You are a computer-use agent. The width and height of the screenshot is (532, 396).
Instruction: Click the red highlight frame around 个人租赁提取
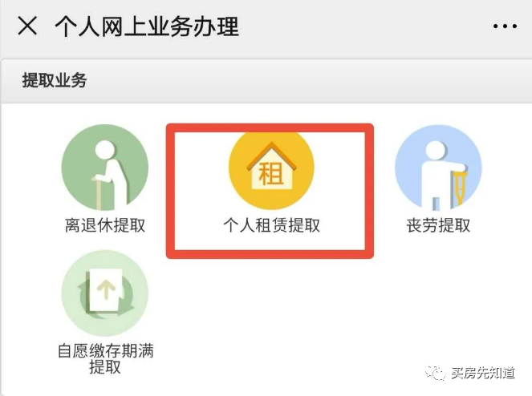pyautogui.click(x=270, y=192)
